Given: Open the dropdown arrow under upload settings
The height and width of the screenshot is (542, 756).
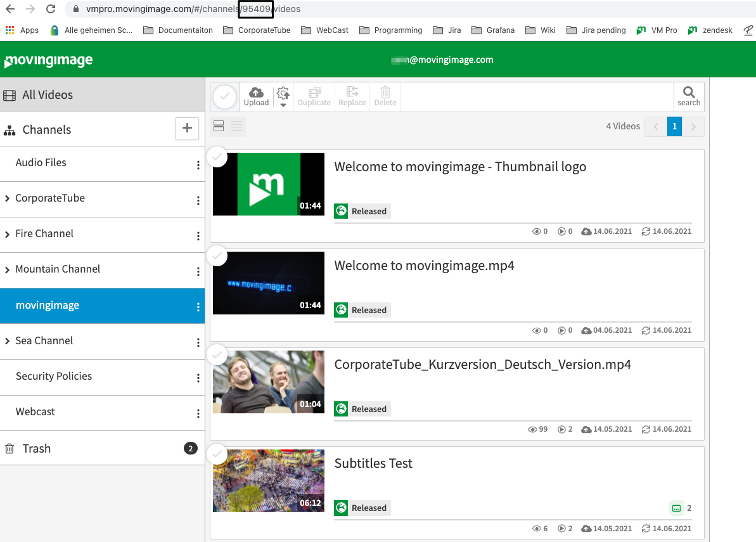Looking at the screenshot, I should [x=283, y=105].
